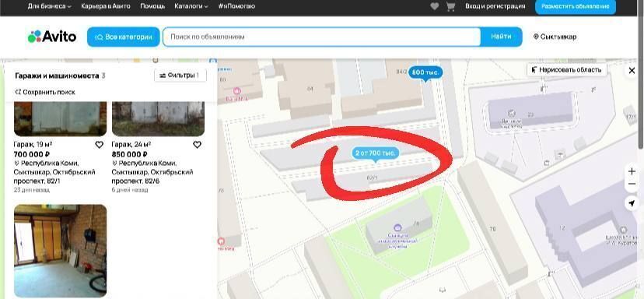The height and width of the screenshot is (299, 644).
Task: Click Разместить объявление button
Action: pos(575,7)
